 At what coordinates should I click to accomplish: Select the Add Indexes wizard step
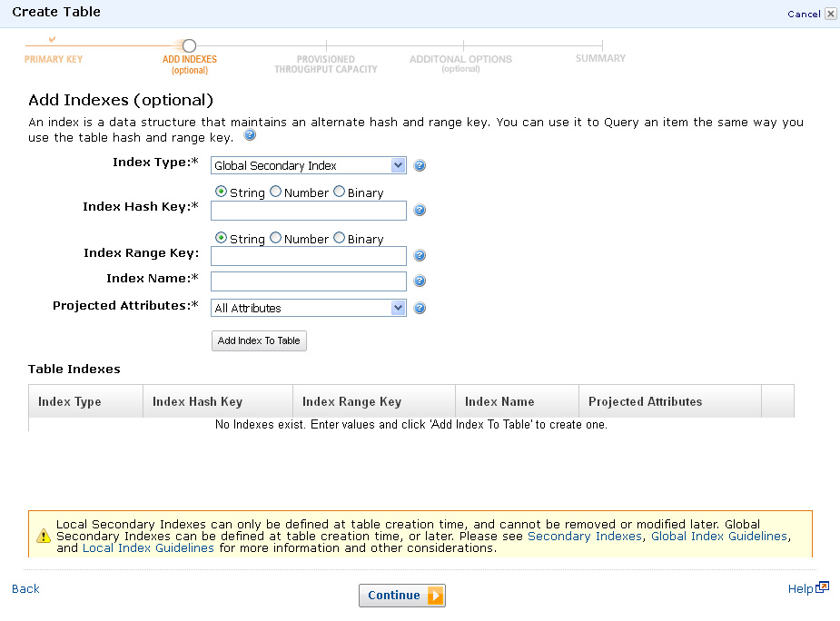(x=189, y=64)
